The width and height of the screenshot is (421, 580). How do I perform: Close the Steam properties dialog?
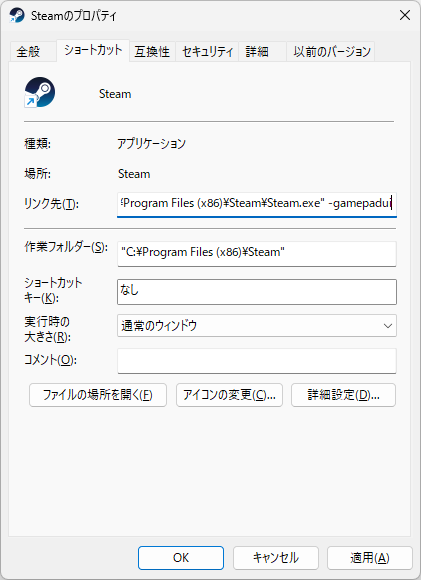pos(405,15)
